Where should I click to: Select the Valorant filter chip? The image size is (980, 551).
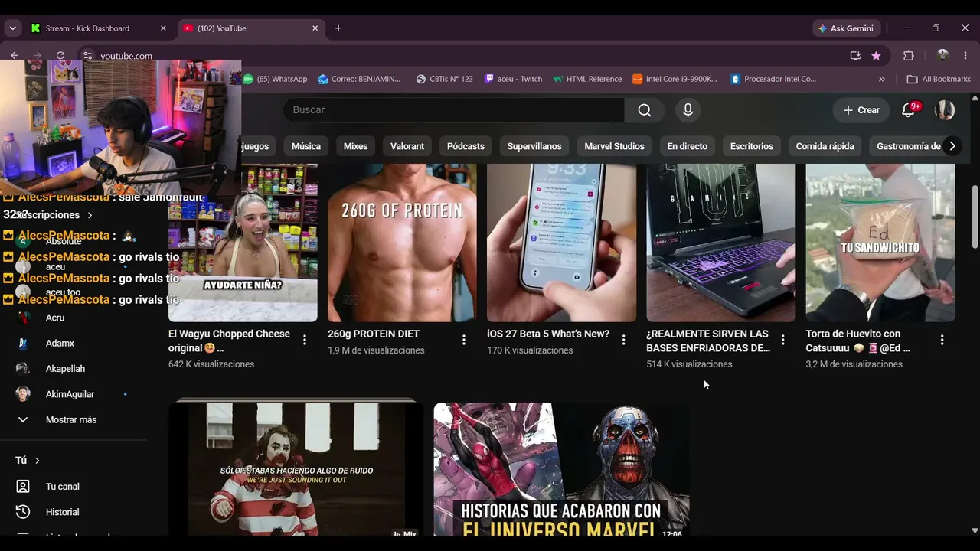(407, 146)
